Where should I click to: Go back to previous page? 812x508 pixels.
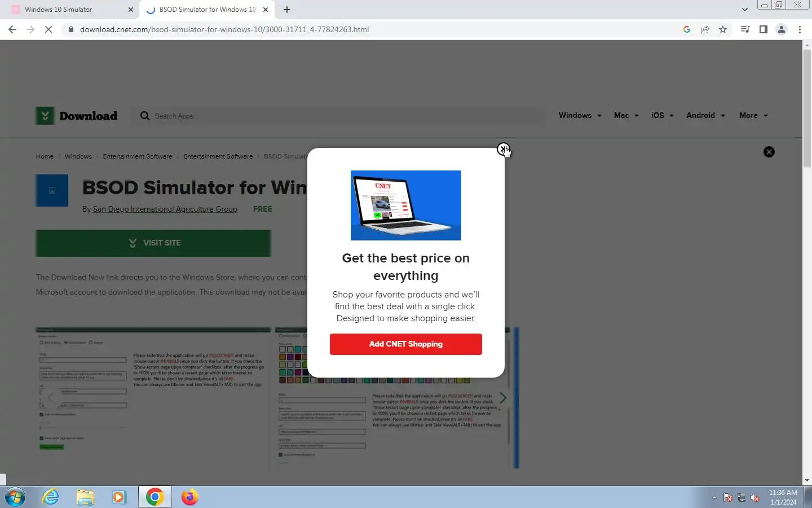12,29
